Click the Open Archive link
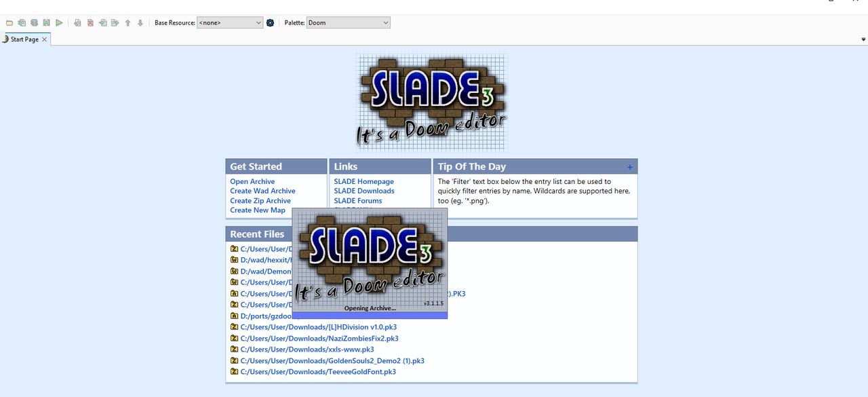 [x=252, y=181]
